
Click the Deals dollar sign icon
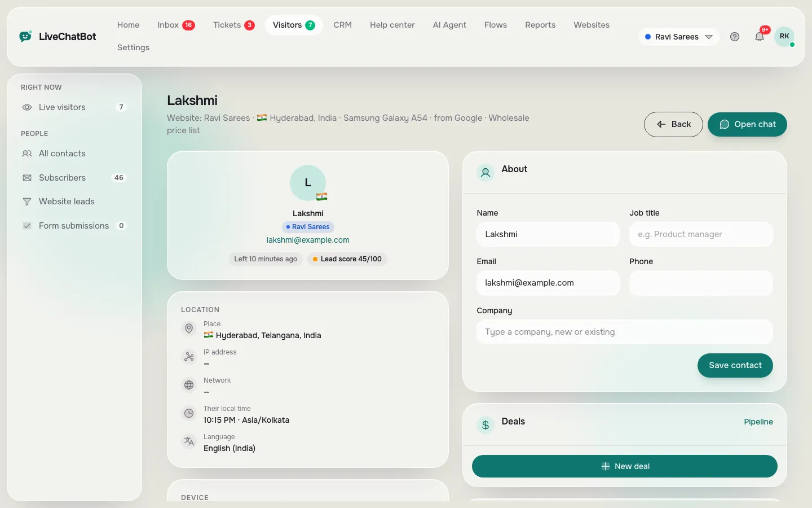pyautogui.click(x=486, y=425)
